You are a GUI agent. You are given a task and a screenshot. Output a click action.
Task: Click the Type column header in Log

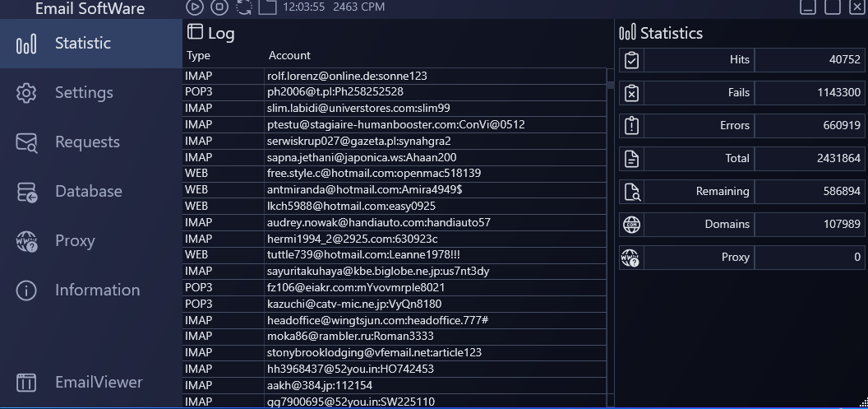pyautogui.click(x=199, y=56)
